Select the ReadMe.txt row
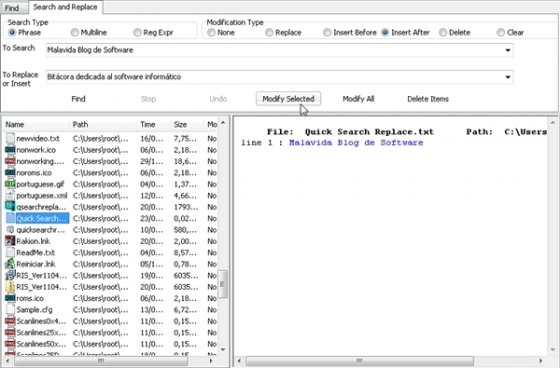The image size is (560, 368). point(111,253)
